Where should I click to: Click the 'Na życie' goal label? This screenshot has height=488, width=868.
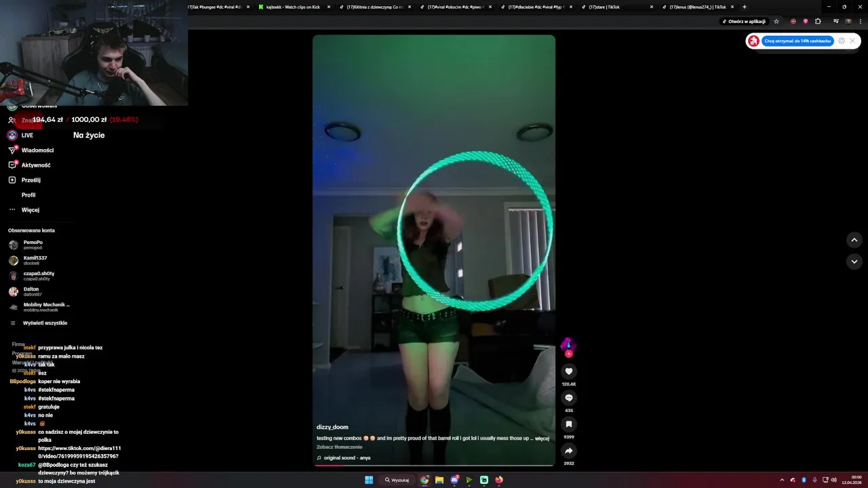pos(89,135)
